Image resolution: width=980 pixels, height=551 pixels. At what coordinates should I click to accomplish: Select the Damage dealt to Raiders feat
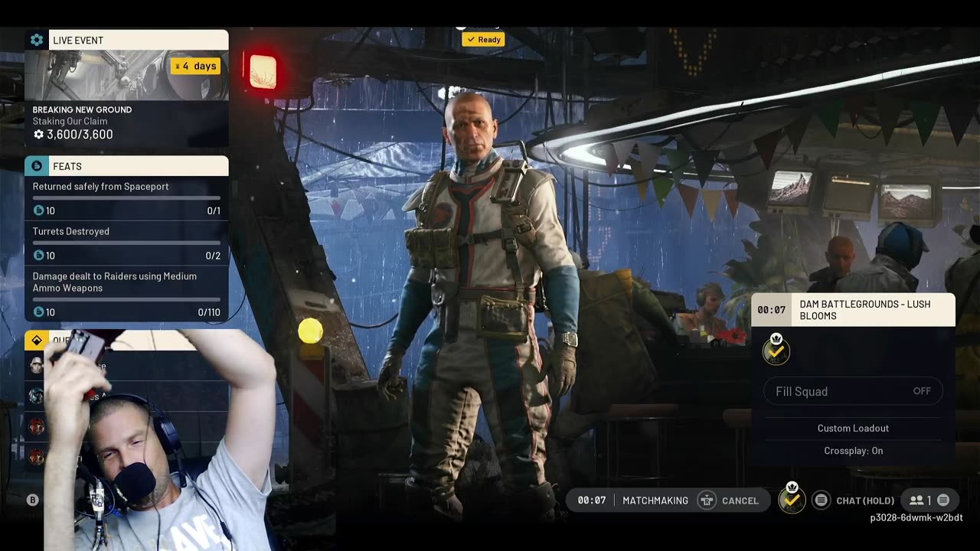coord(126,294)
